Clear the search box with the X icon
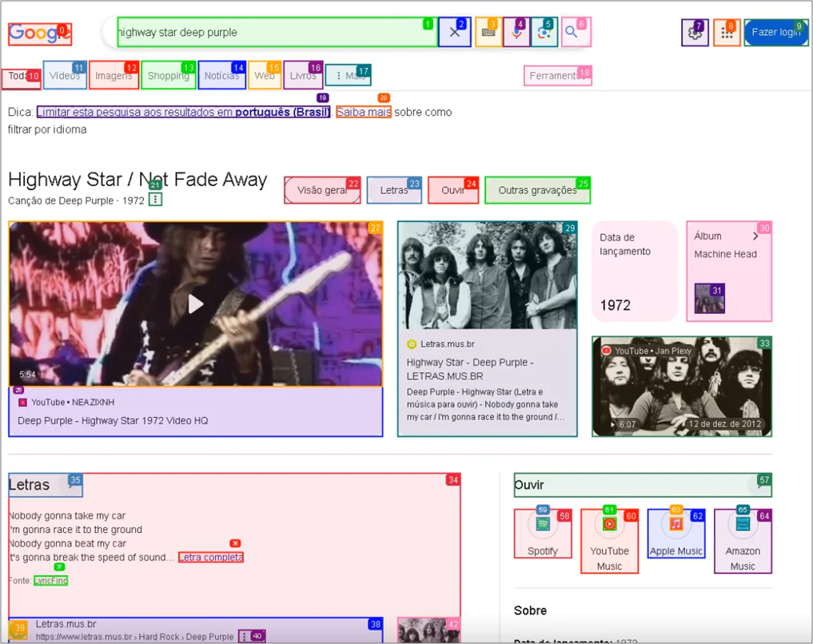Viewport: 813px width, 644px height. point(455,32)
